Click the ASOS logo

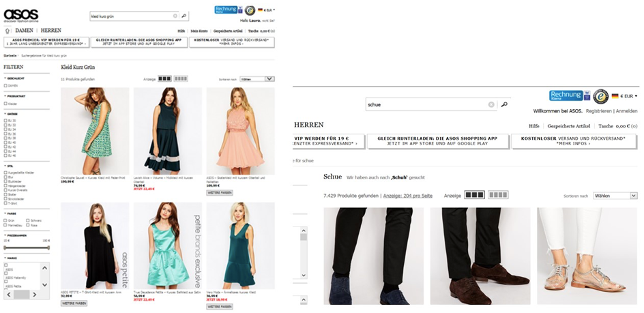[x=21, y=16]
